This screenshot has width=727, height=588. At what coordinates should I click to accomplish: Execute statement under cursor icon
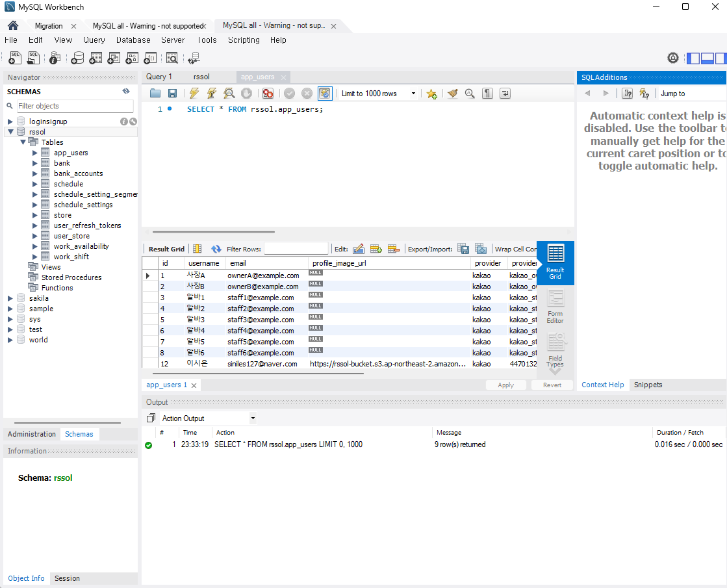[x=211, y=94]
